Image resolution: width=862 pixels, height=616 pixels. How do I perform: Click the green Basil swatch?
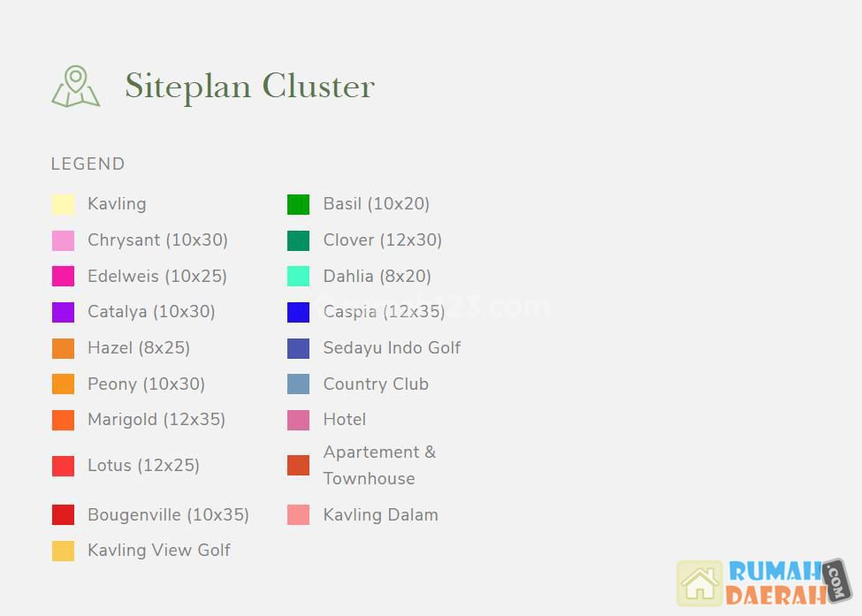point(298,204)
